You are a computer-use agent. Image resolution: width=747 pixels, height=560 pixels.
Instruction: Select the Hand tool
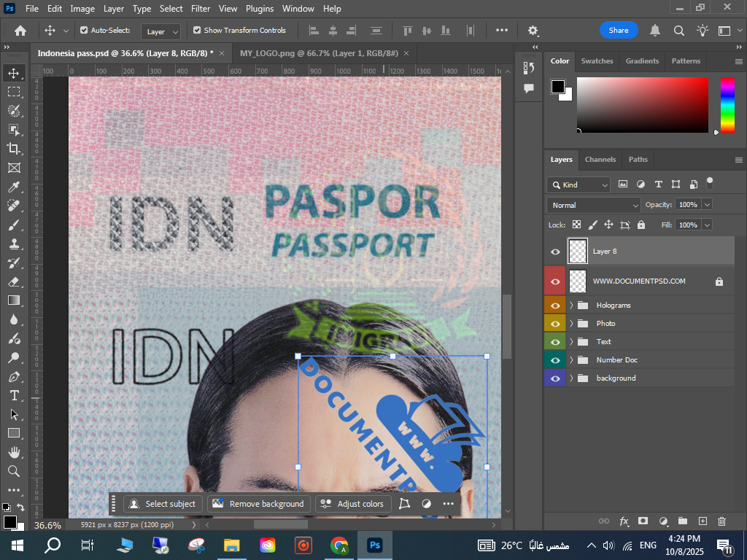point(14,452)
